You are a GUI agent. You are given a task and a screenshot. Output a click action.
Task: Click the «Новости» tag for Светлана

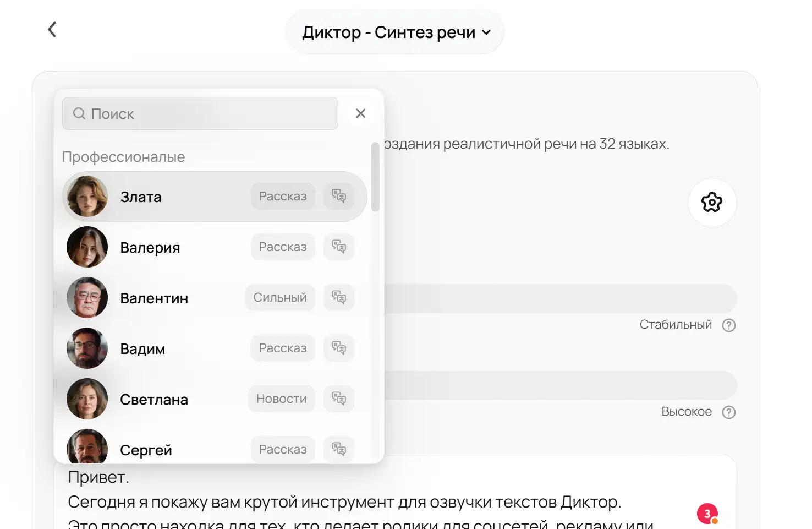pos(281,399)
